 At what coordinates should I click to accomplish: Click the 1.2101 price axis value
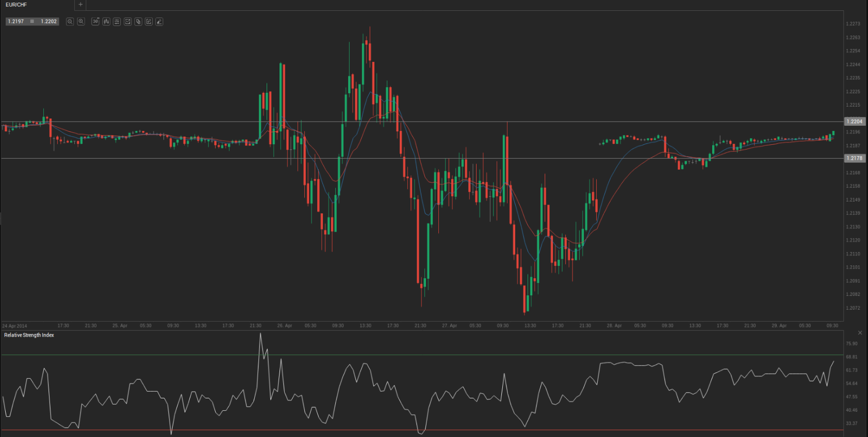pyautogui.click(x=853, y=267)
